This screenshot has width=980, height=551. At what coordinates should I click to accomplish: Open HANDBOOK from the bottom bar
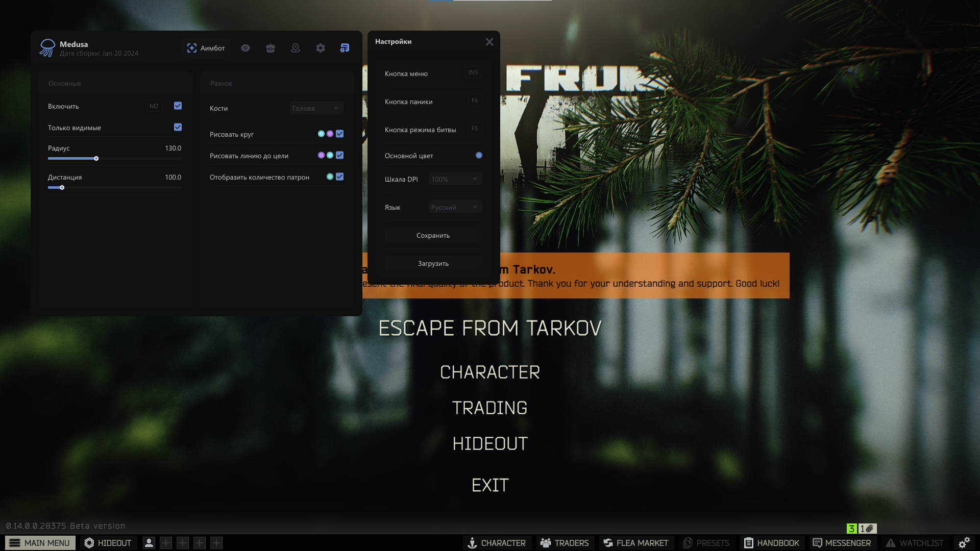(x=772, y=543)
